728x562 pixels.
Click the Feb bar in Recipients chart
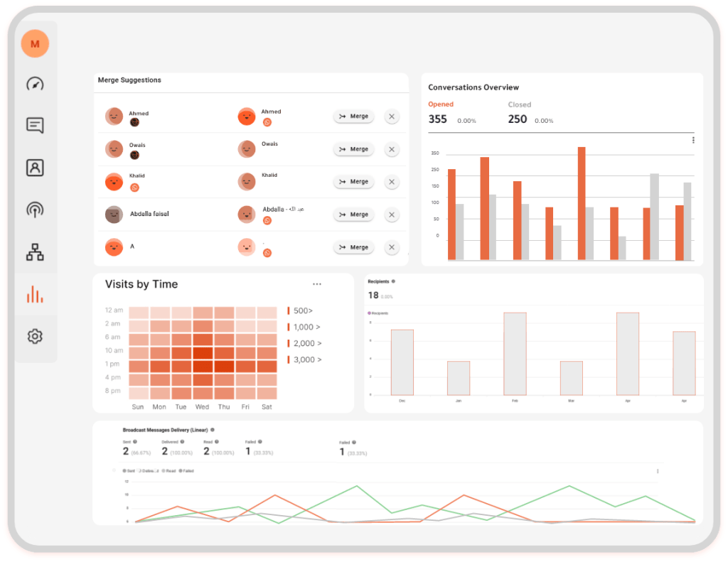click(x=515, y=354)
